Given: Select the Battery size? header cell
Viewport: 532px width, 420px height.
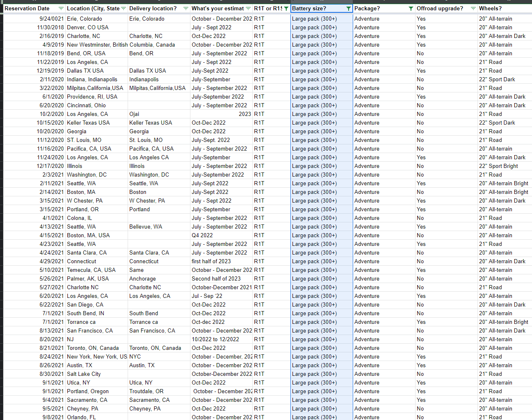Looking at the screenshot, I should click(322, 9).
